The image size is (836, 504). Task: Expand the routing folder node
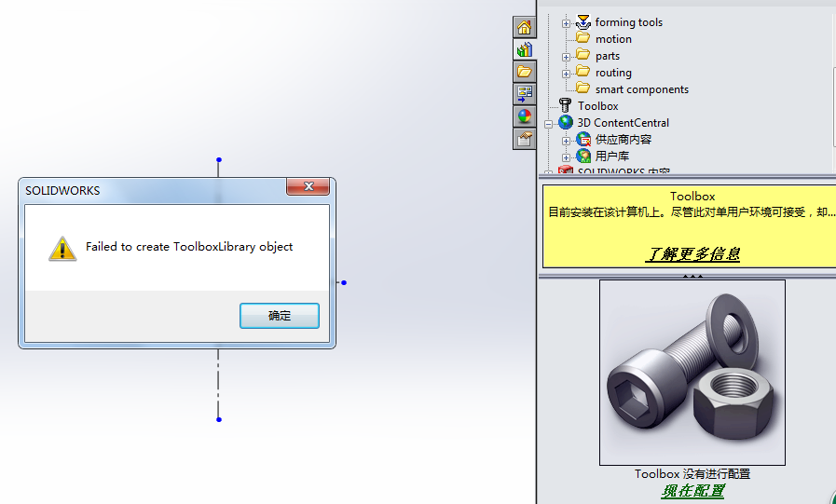point(567,74)
